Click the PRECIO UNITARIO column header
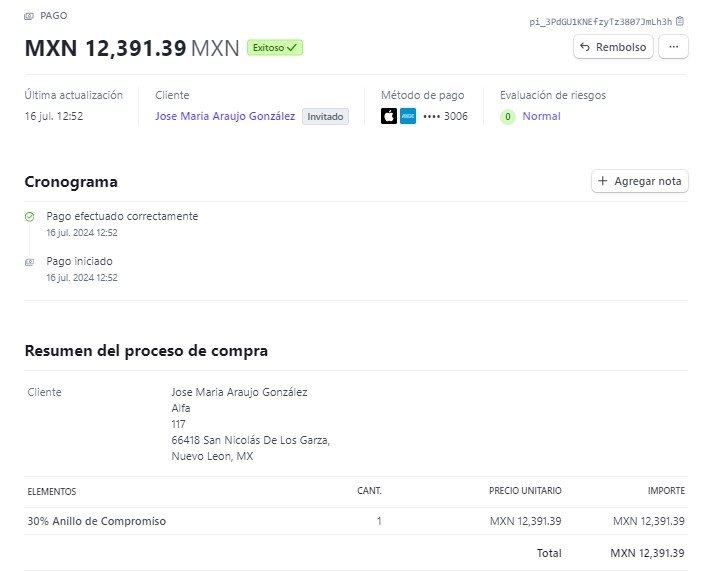 pos(525,491)
